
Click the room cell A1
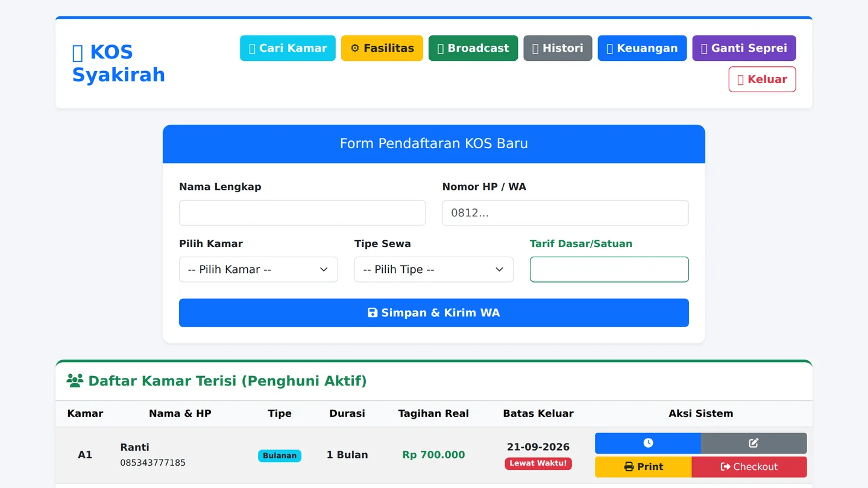tap(85, 455)
